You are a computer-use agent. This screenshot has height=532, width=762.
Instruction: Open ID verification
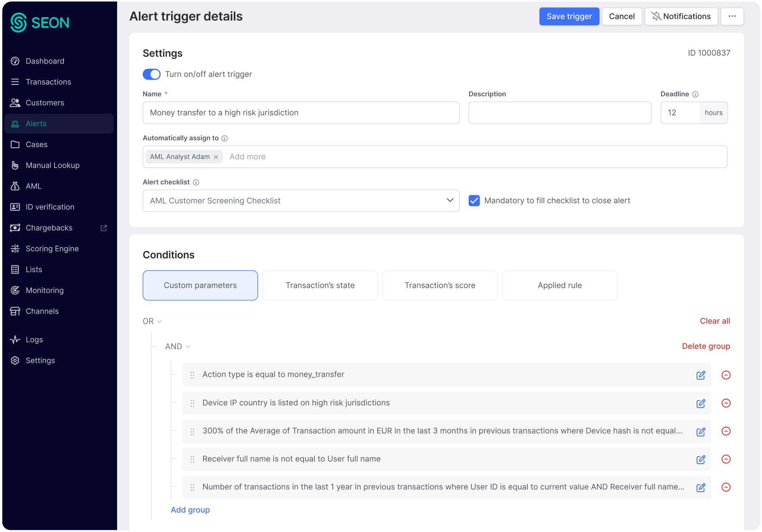point(50,207)
